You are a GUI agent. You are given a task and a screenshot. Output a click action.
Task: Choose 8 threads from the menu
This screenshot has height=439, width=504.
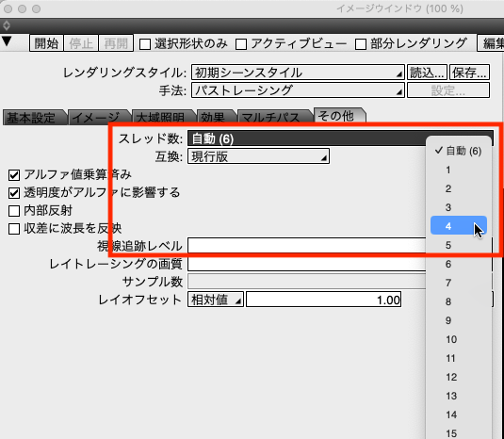point(459,301)
